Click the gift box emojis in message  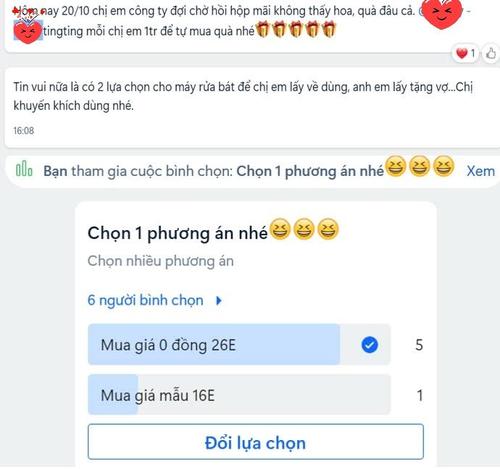296,29
